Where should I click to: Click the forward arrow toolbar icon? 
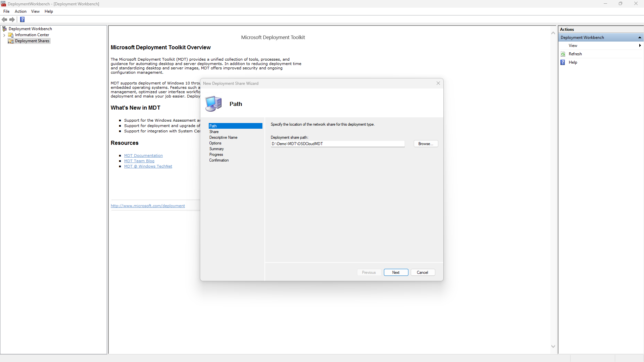point(12,19)
